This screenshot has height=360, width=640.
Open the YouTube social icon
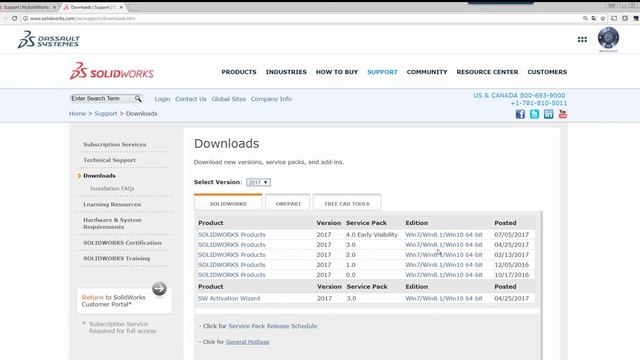click(563, 114)
